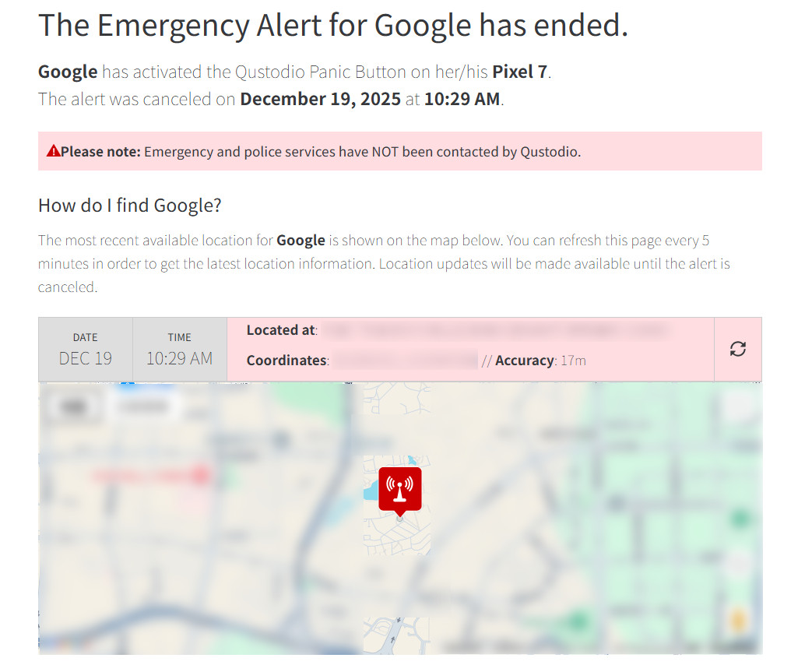Click the bold Google name in the alert text
This screenshot has width=812, height=672.
[x=67, y=71]
